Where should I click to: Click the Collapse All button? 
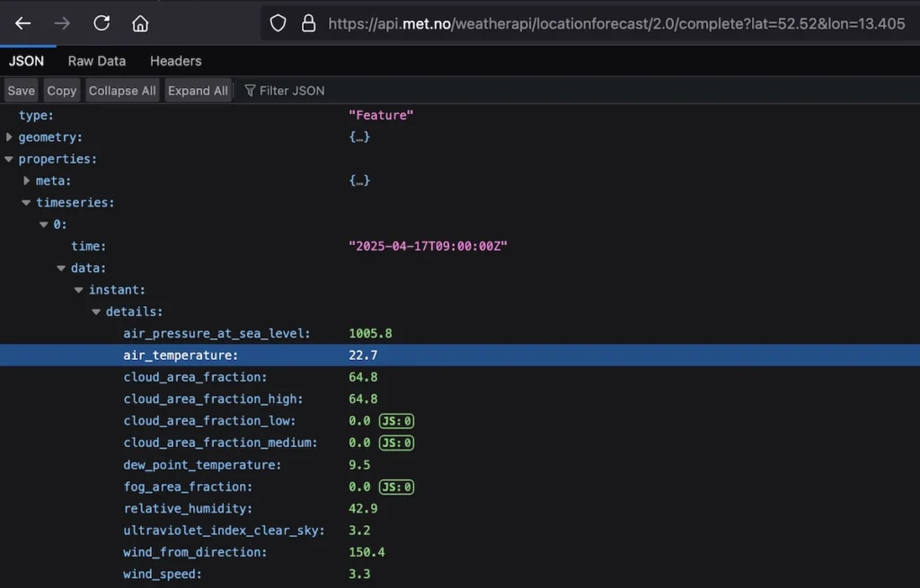[x=122, y=91]
